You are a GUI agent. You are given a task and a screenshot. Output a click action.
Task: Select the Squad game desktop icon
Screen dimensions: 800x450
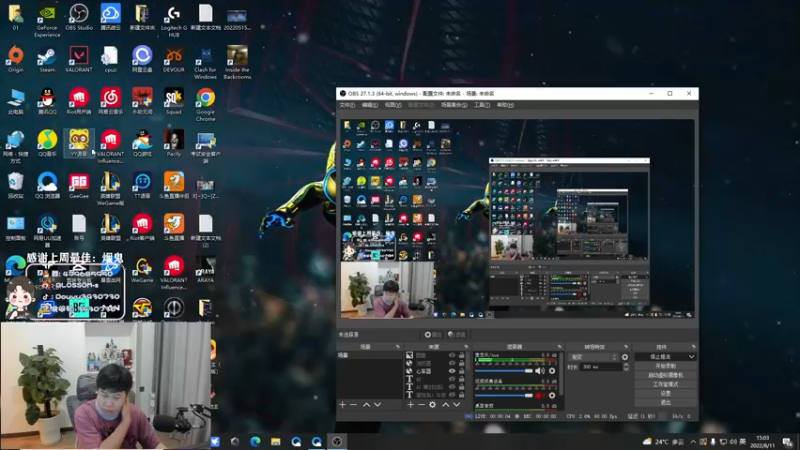pos(173,102)
